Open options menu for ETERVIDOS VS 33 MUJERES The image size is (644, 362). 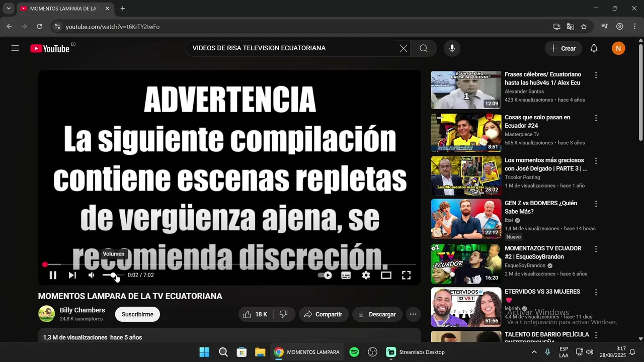pos(596,292)
